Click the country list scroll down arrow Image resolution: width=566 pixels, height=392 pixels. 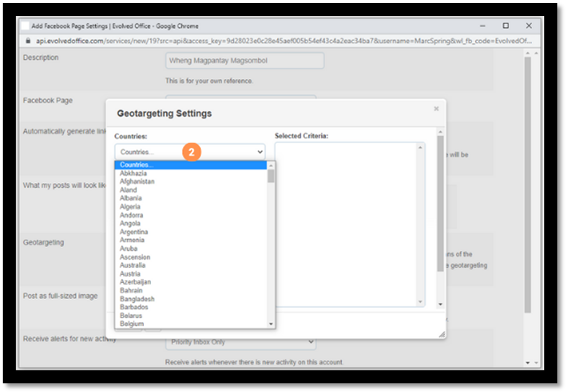(271, 324)
